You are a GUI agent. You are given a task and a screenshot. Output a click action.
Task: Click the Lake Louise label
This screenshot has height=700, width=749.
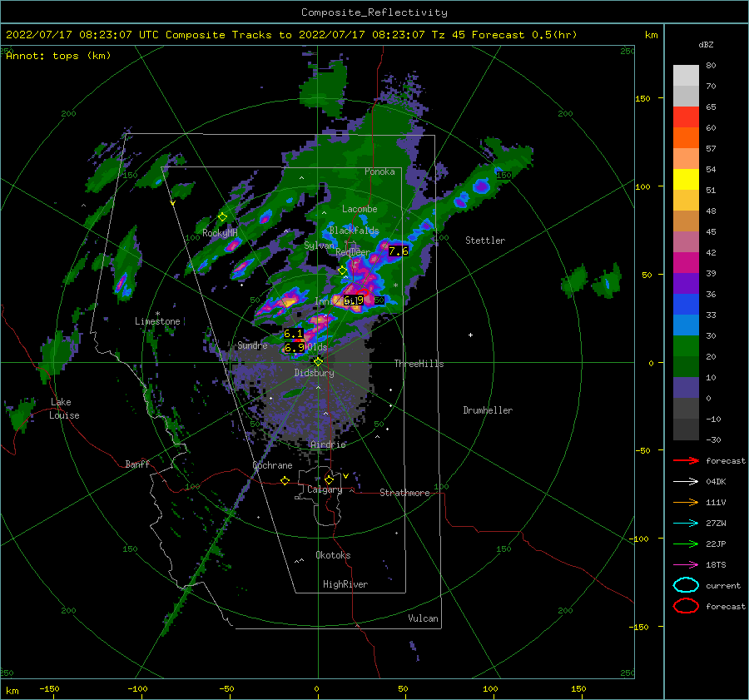click(x=64, y=409)
